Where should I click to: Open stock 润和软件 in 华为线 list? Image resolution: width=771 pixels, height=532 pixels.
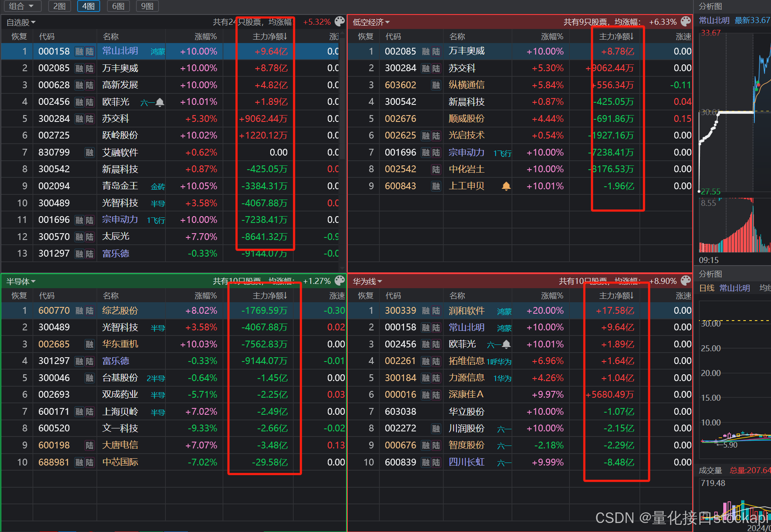coord(466,311)
